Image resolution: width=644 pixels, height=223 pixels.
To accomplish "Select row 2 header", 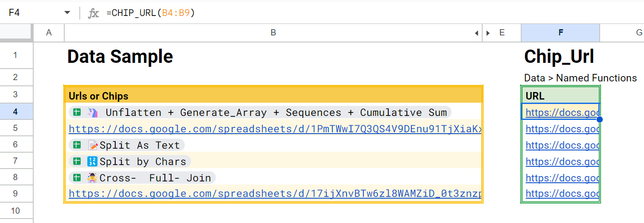I will pos(16,77).
